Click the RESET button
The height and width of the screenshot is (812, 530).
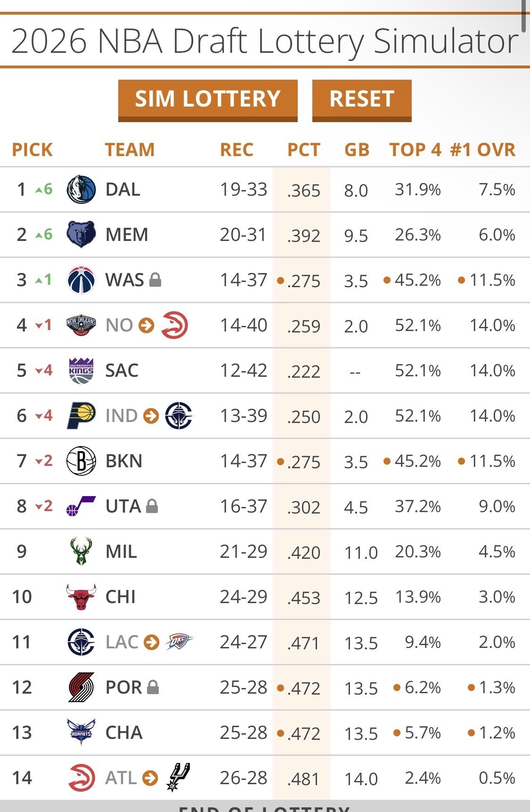pos(362,100)
